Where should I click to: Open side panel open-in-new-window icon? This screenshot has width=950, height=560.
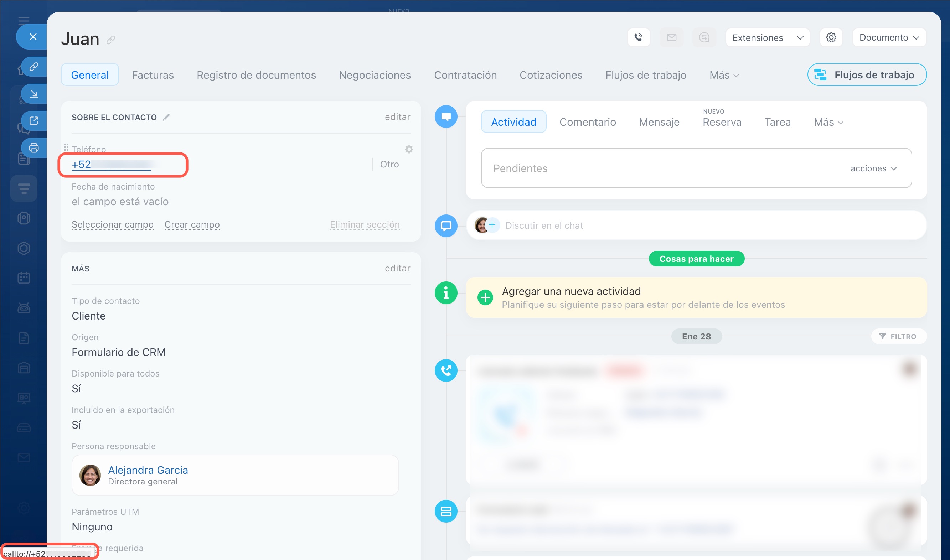tap(33, 121)
